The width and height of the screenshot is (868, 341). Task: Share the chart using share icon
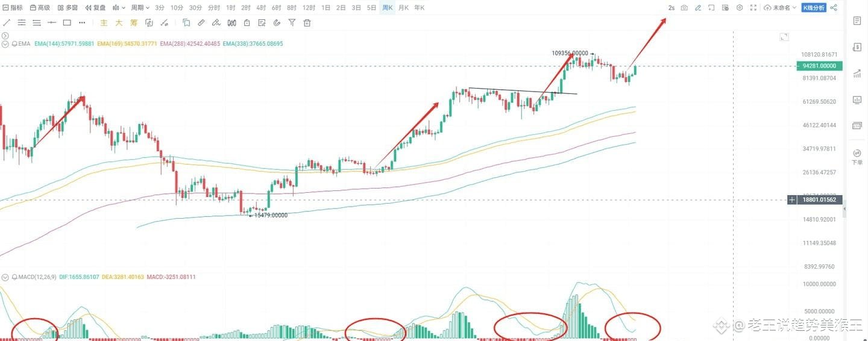(x=834, y=8)
